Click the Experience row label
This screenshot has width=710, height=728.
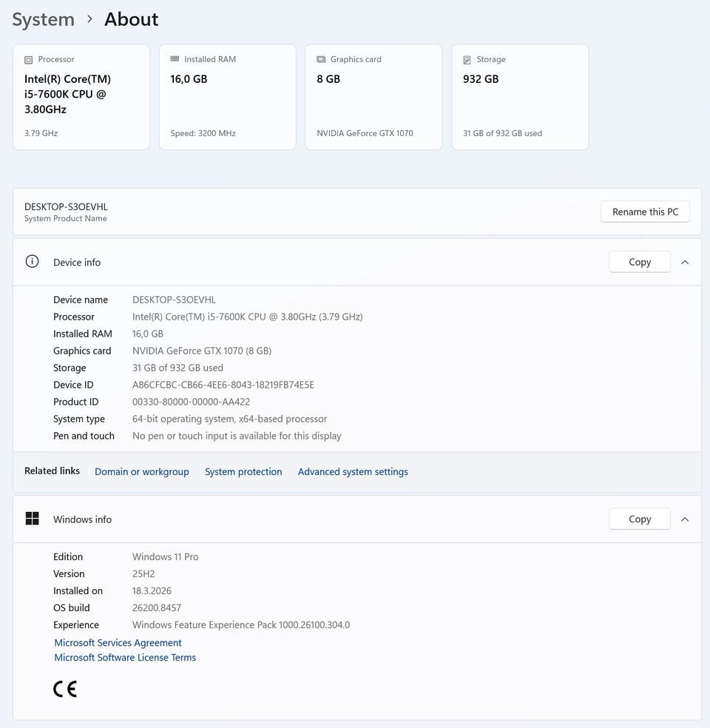click(76, 625)
